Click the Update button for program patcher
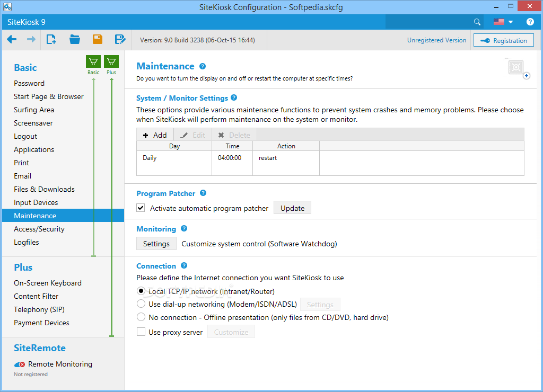Image resolution: width=543 pixels, height=392 pixels. [292, 208]
